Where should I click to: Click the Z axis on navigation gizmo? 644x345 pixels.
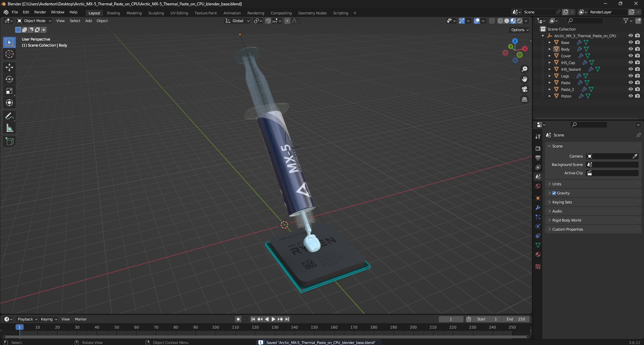(x=515, y=41)
